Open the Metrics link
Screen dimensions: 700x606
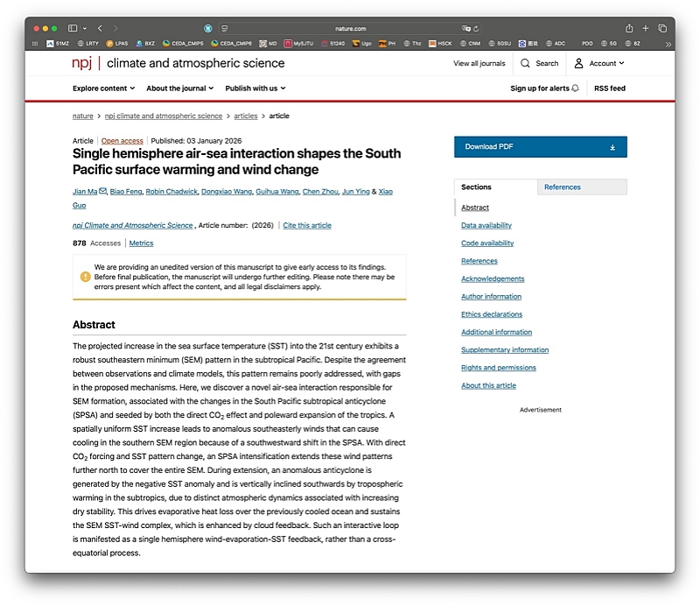(x=141, y=243)
